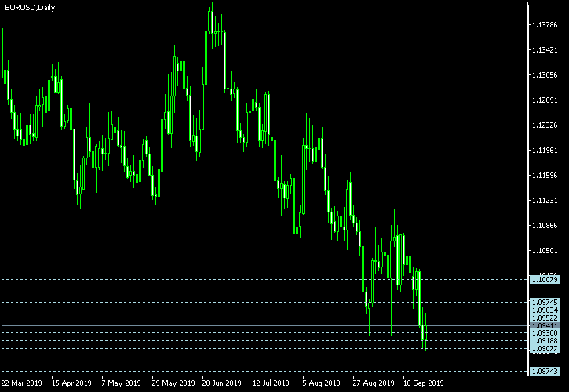This screenshot has height=392, width=569.
Task: Click the 1.10866 price axis label
Action: pos(545,226)
